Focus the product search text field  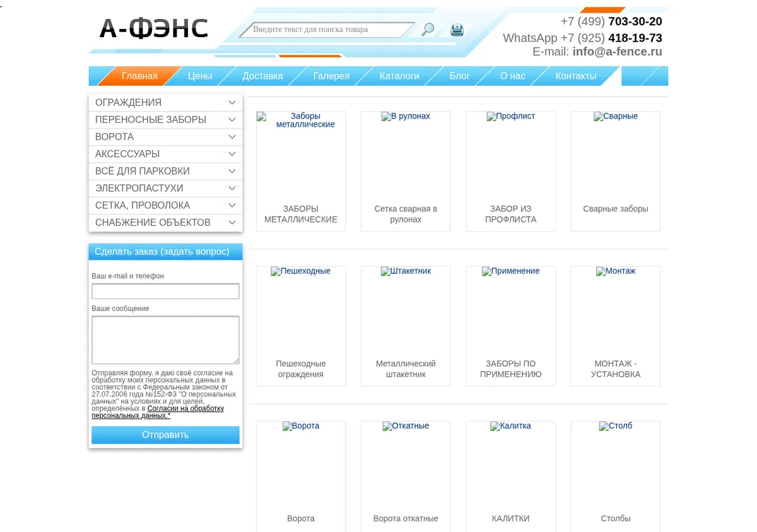[x=327, y=30]
